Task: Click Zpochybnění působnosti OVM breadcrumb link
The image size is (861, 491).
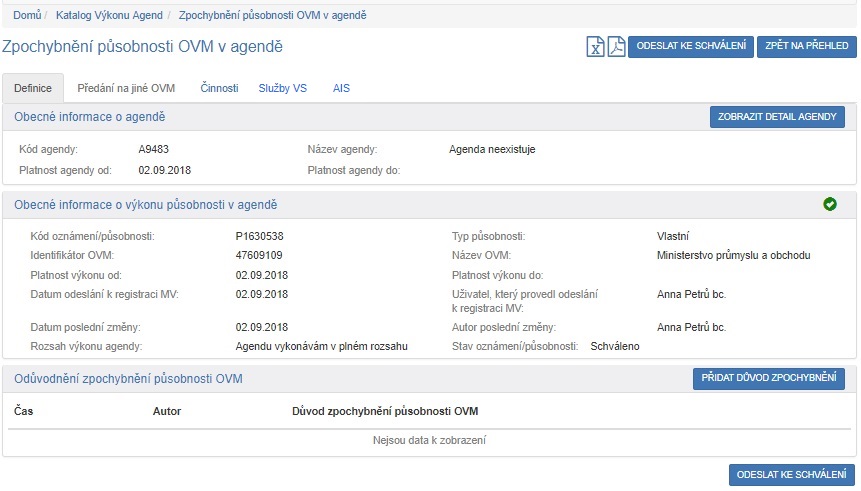Action: (272, 15)
